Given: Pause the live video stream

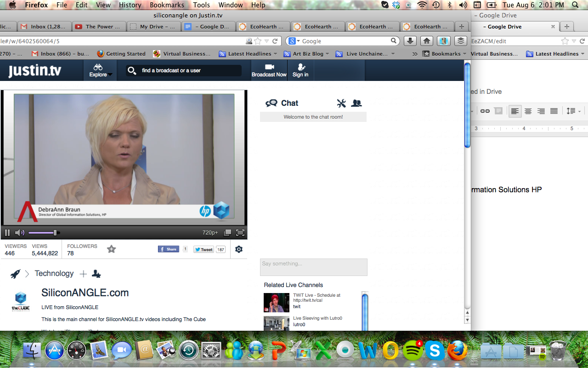Looking at the screenshot, I should (7, 233).
